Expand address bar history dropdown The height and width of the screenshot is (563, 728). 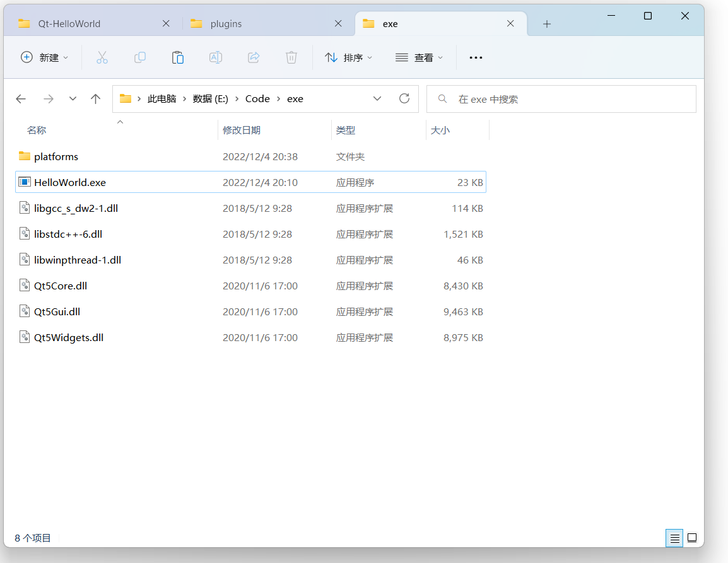[377, 98]
